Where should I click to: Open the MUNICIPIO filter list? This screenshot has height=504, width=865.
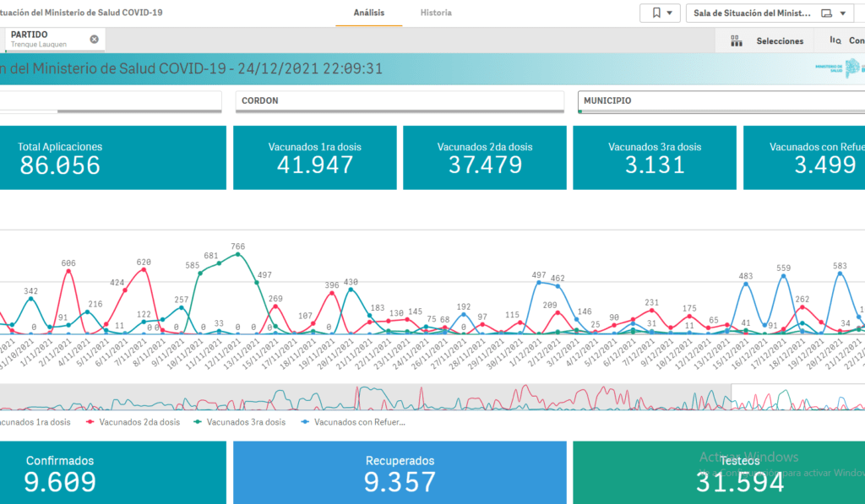coord(720,100)
